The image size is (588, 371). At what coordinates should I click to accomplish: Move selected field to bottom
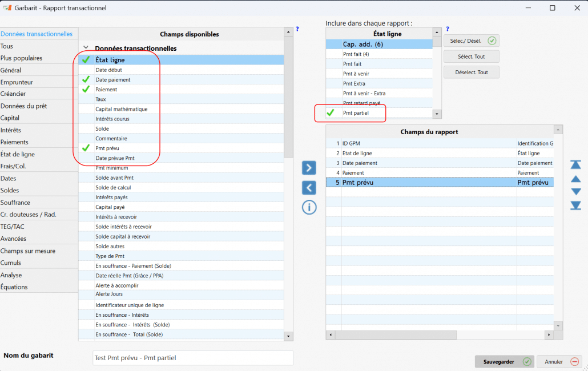(x=576, y=205)
